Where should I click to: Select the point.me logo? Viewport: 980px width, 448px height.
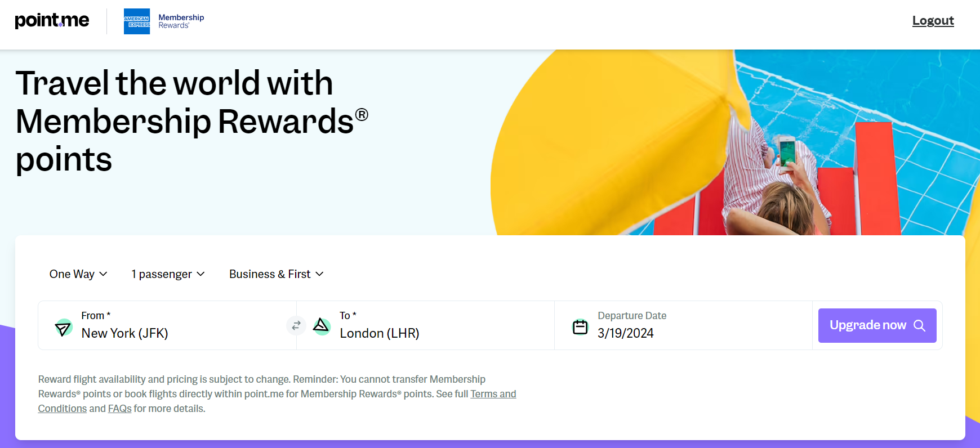(x=52, y=20)
